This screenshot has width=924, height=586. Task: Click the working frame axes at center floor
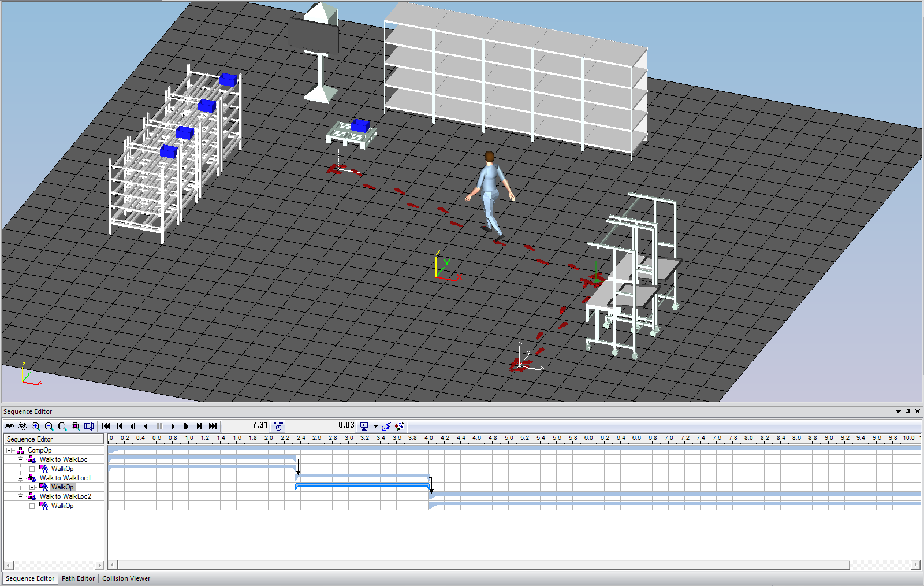(x=446, y=268)
